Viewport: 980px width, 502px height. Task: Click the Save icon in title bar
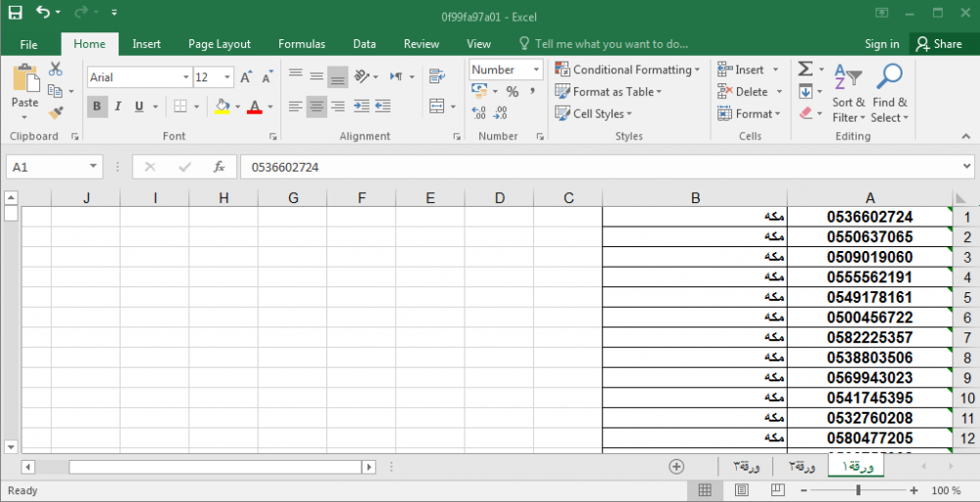pyautogui.click(x=15, y=12)
